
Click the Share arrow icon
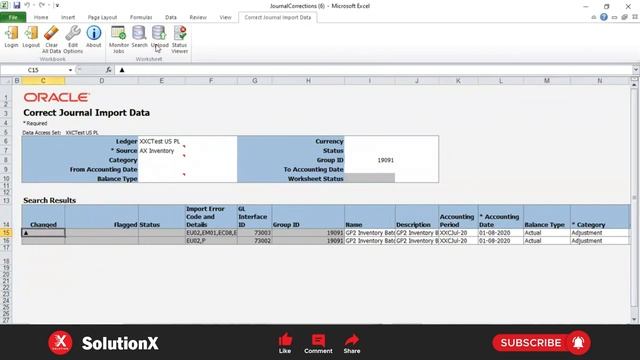coord(351,340)
